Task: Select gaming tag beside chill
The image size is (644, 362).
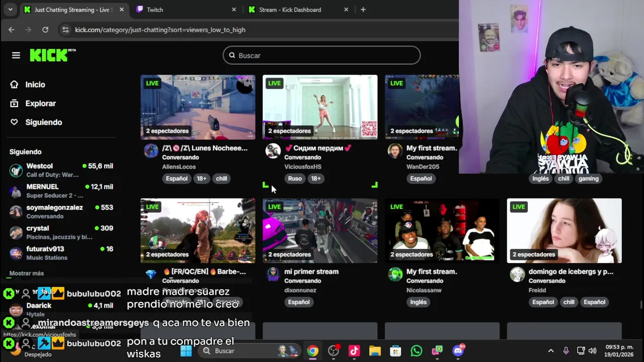Action: [588, 178]
